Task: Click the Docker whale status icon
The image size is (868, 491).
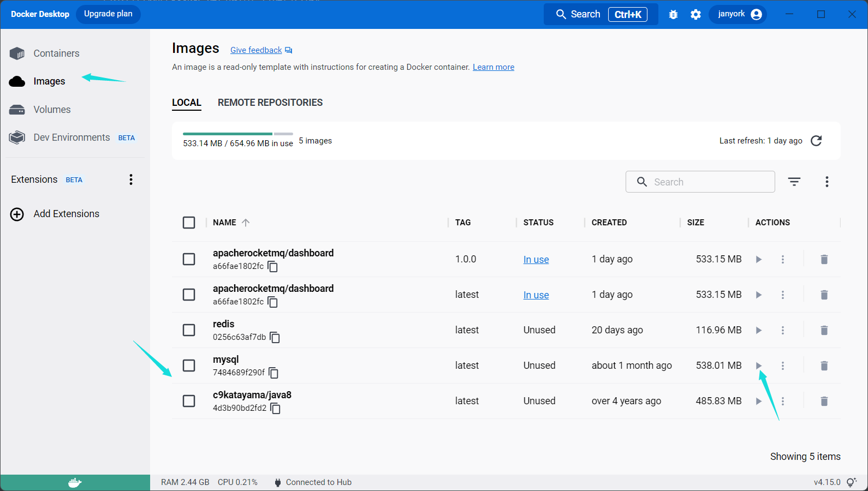Action: tap(75, 483)
